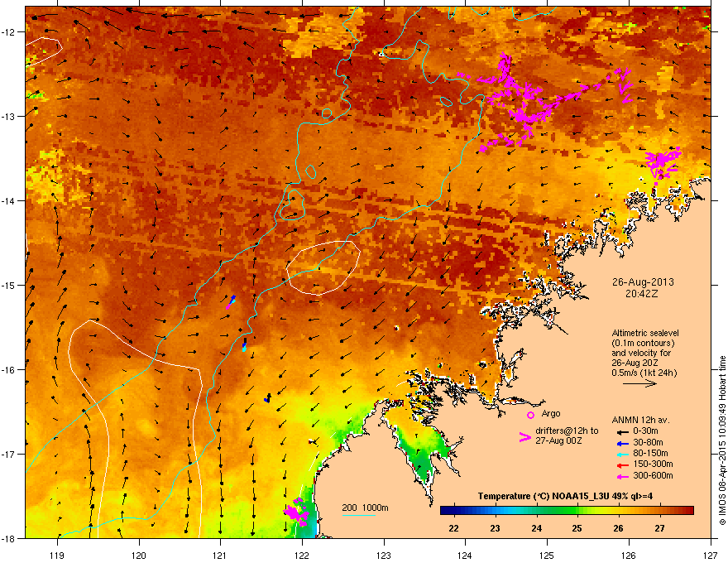The image size is (728, 563).
Task: Click the longitude axis label 119
Action: coord(57,555)
